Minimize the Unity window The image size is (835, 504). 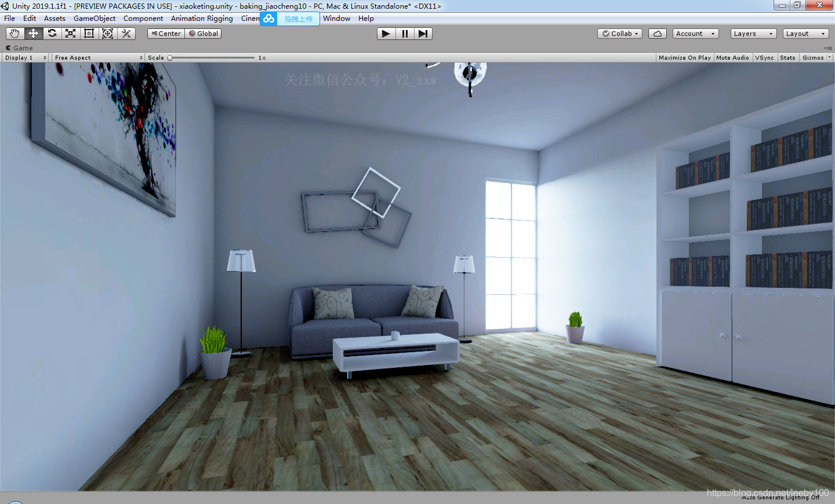(x=782, y=5)
